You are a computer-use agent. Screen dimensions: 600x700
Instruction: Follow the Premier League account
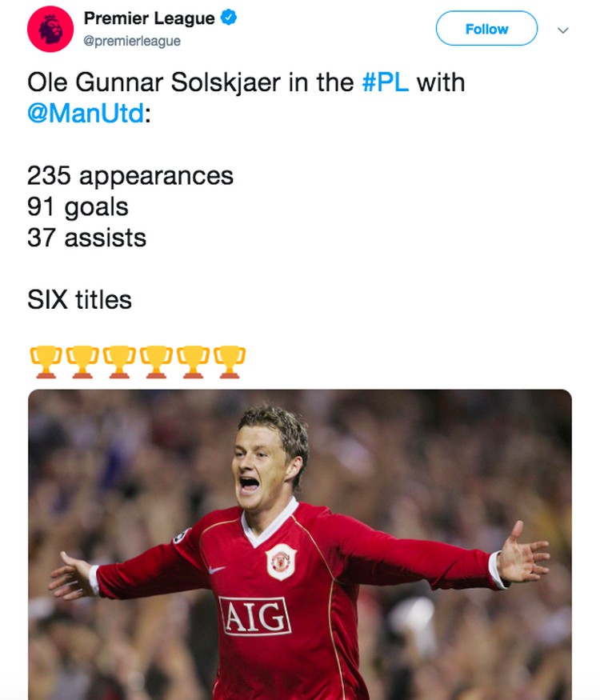point(486,29)
